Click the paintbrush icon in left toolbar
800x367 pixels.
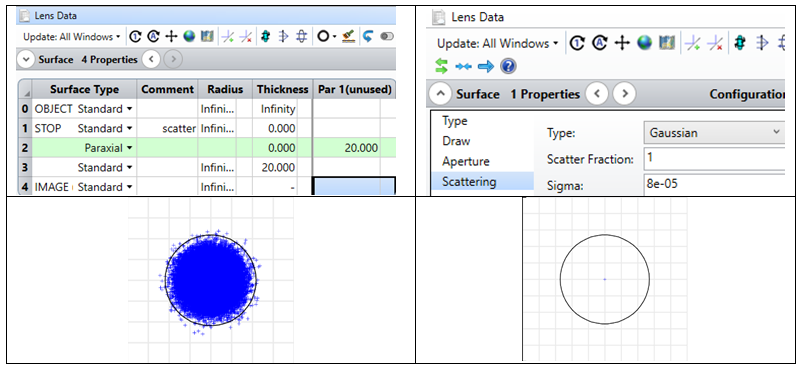(348, 37)
